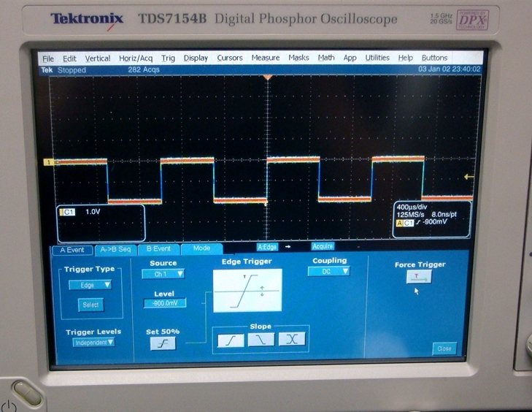Click the date and time readout

(x=450, y=69)
